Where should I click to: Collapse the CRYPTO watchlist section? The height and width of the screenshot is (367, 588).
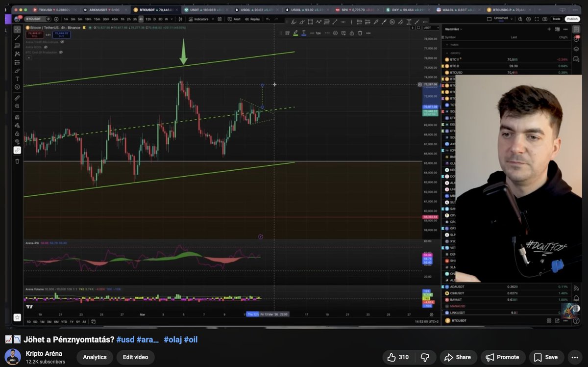[446, 52]
